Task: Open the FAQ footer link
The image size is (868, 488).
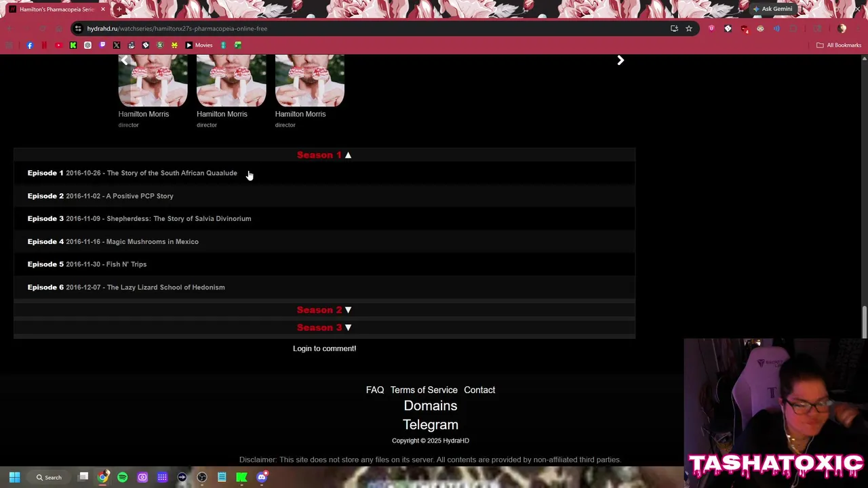Action: pos(375,390)
